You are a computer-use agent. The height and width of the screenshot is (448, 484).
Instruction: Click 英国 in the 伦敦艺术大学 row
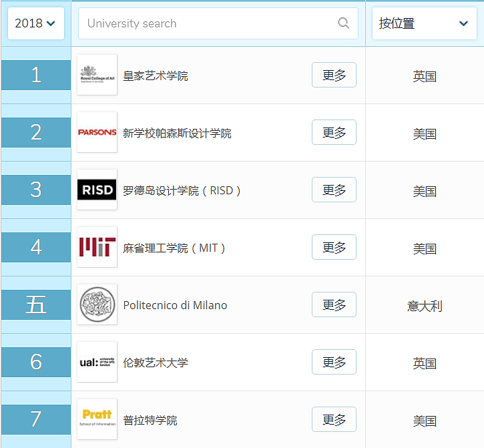point(425,364)
